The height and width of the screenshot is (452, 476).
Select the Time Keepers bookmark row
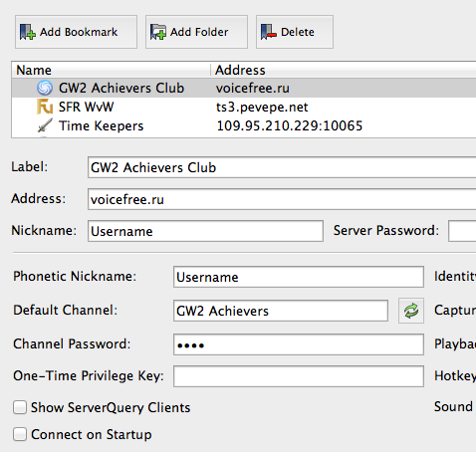click(x=244, y=125)
